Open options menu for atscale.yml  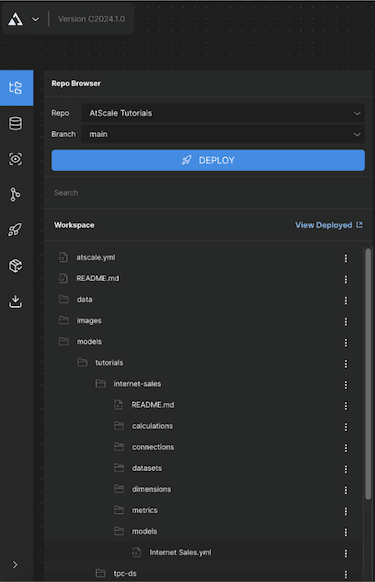click(x=346, y=258)
